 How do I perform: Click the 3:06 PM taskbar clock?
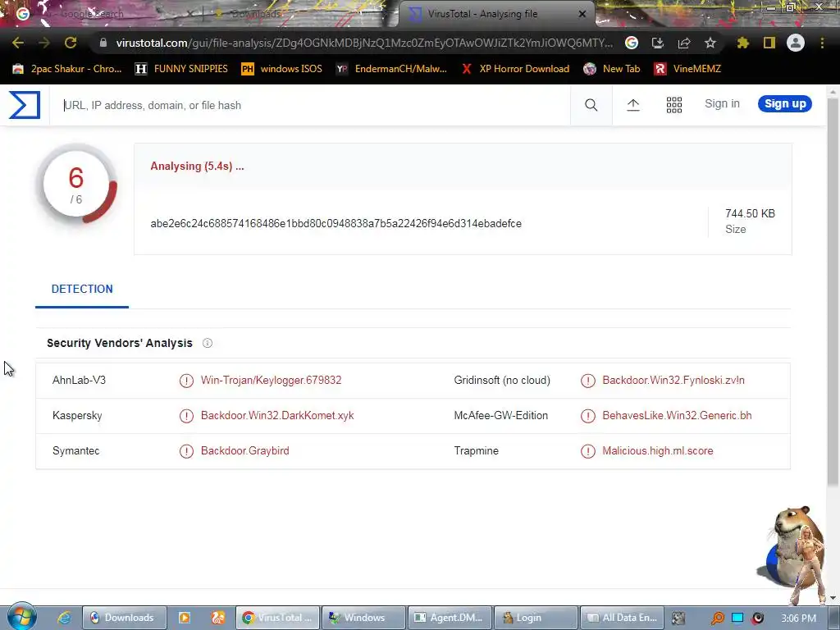tap(798, 619)
